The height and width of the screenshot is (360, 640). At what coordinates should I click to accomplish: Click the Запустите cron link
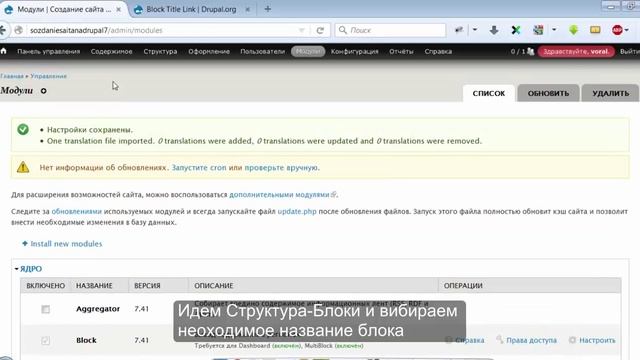[199, 167]
